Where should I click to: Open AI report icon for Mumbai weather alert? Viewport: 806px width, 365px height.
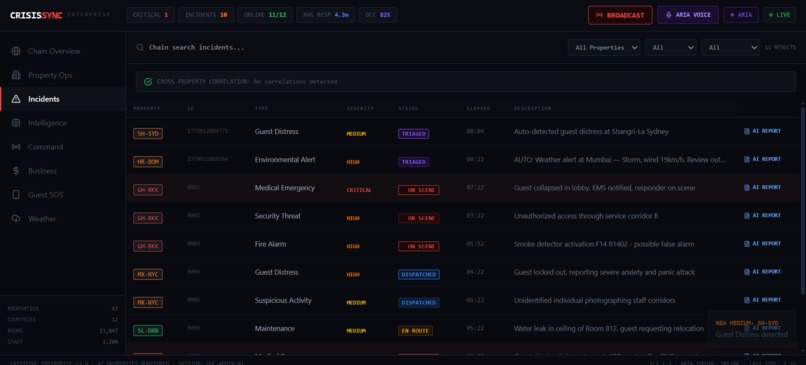click(x=747, y=159)
